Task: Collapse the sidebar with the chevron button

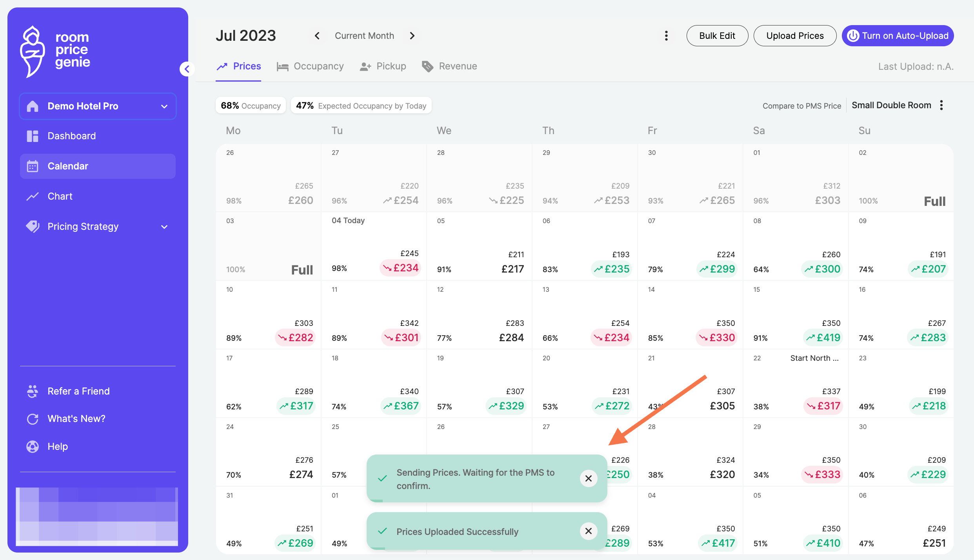Action: coord(187,69)
